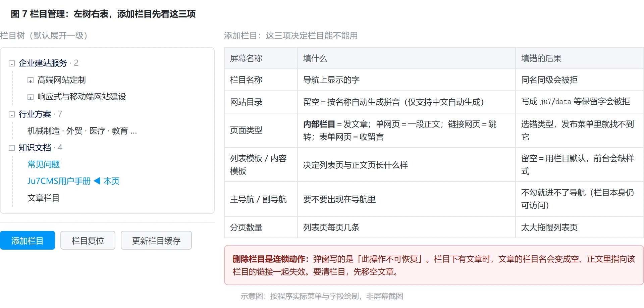Expand the 响应式与移动端网站建设 node
Viewport: 644px width, 308px height.
[x=31, y=97]
